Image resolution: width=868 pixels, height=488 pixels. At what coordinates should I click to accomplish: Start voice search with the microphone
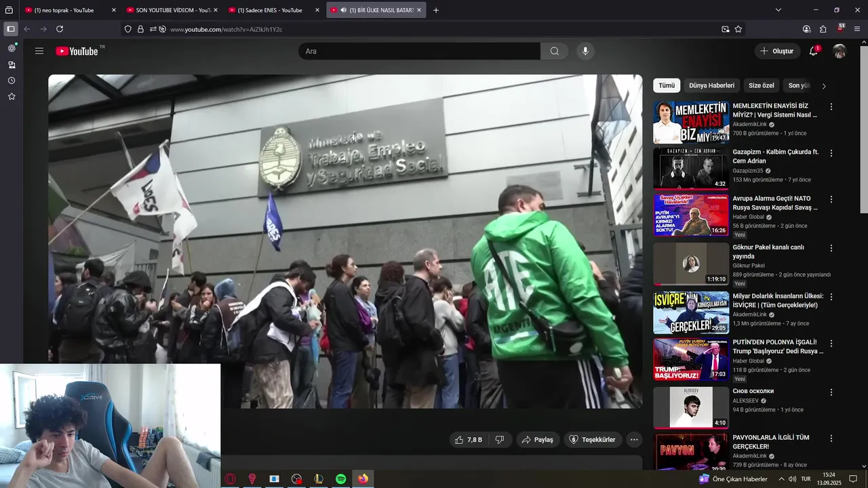(x=585, y=51)
